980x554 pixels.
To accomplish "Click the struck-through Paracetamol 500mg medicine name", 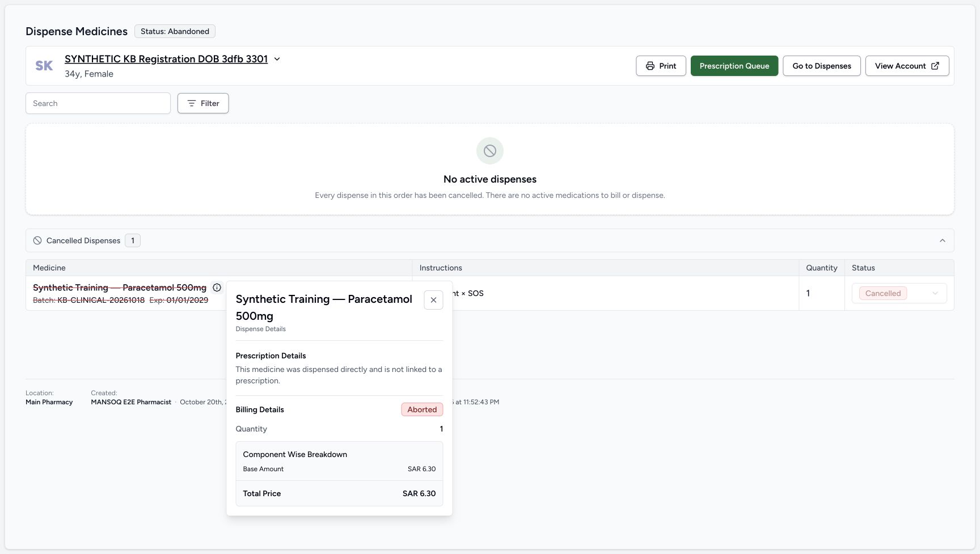I will (x=120, y=287).
